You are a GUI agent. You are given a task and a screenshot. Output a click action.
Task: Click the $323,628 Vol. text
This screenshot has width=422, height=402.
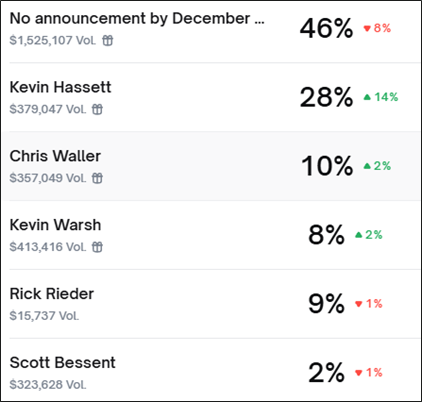click(48, 385)
